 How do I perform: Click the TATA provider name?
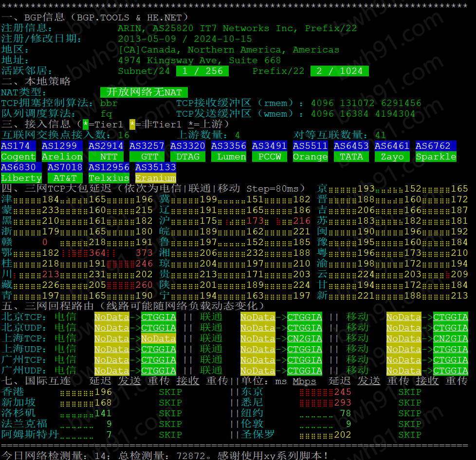click(x=351, y=157)
